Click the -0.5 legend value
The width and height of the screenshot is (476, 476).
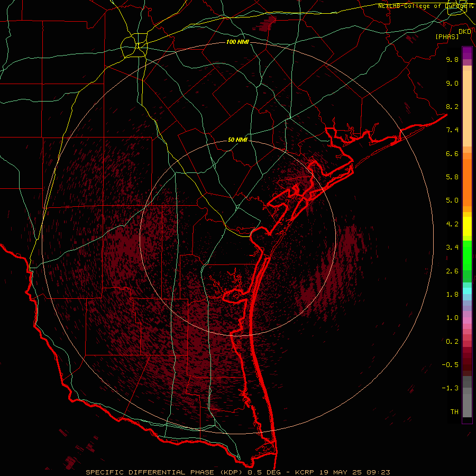[x=450, y=365]
